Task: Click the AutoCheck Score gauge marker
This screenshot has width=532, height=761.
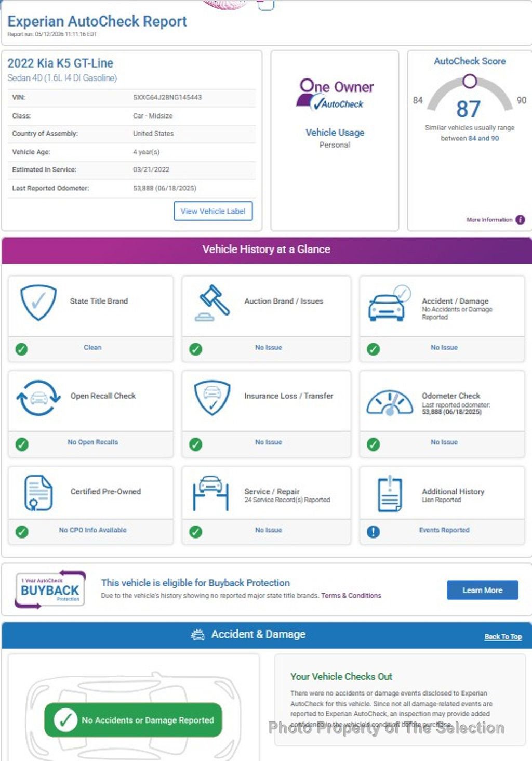Action: [470, 81]
